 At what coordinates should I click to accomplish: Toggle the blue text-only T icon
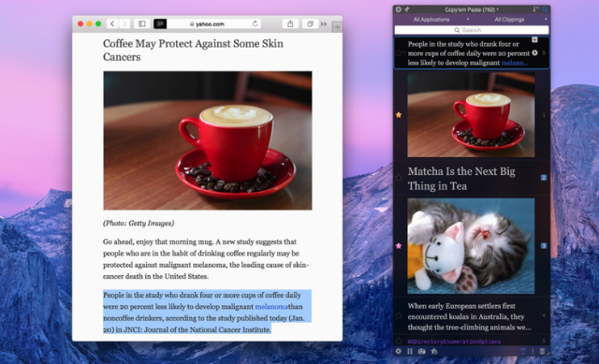point(523,352)
